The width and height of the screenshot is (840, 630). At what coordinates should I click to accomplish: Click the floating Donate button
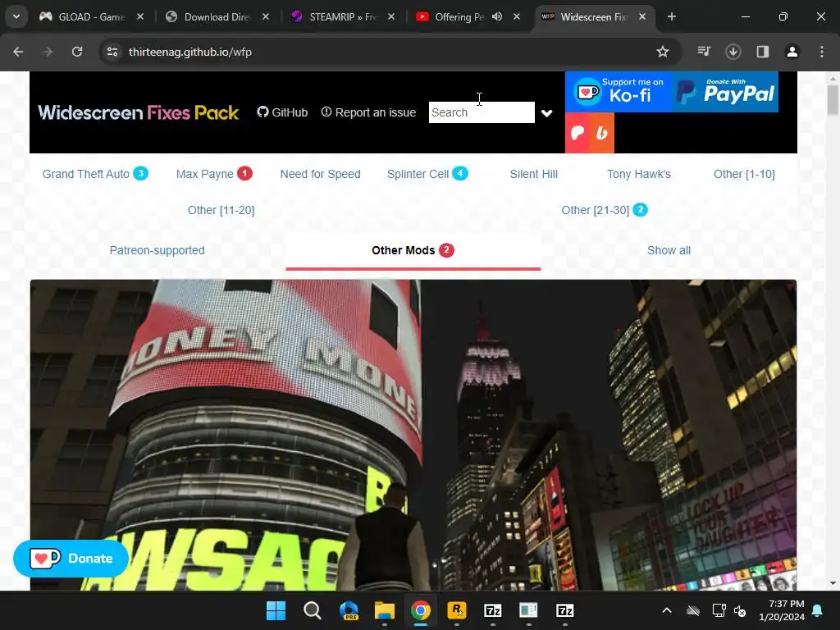click(71, 558)
